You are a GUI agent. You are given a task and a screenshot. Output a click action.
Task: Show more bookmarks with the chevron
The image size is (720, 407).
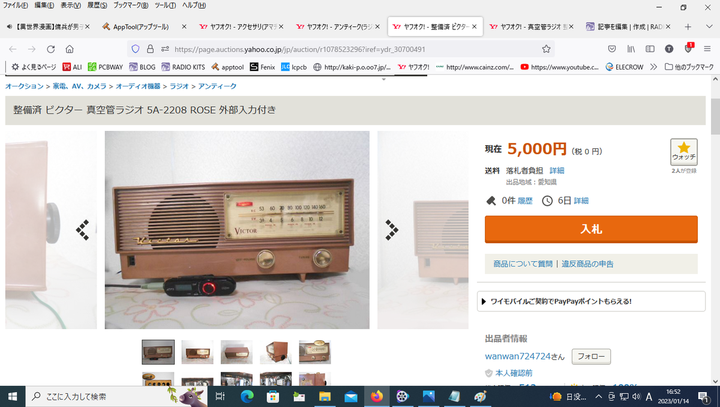(x=653, y=67)
